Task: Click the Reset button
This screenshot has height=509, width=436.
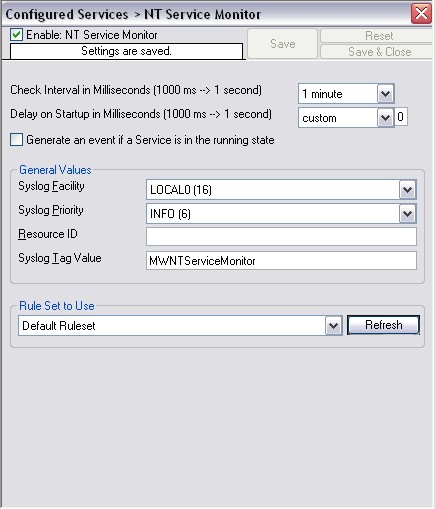Action: tap(378, 36)
